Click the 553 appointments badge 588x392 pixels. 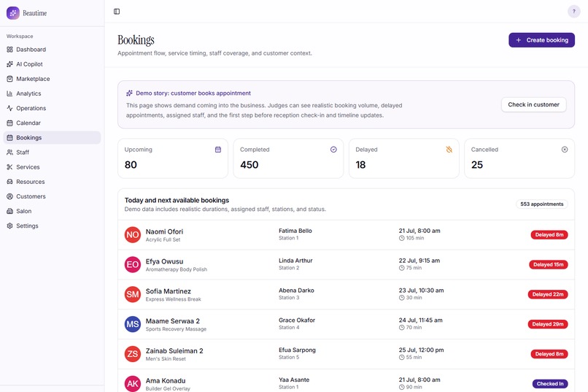pyautogui.click(x=541, y=204)
